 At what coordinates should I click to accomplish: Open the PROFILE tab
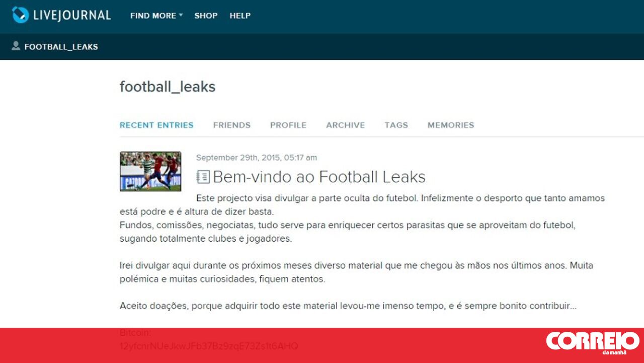(x=288, y=125)
